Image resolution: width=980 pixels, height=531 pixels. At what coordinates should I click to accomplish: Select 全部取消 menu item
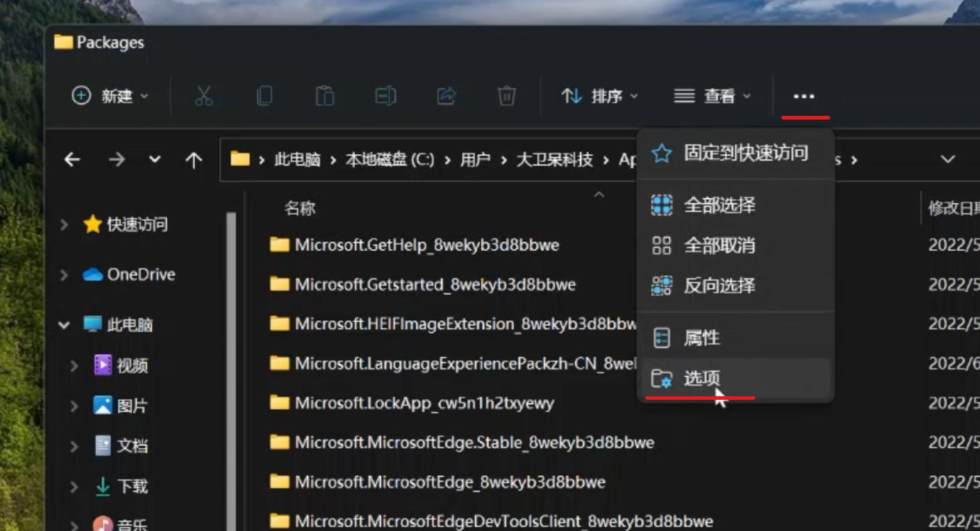735,245
